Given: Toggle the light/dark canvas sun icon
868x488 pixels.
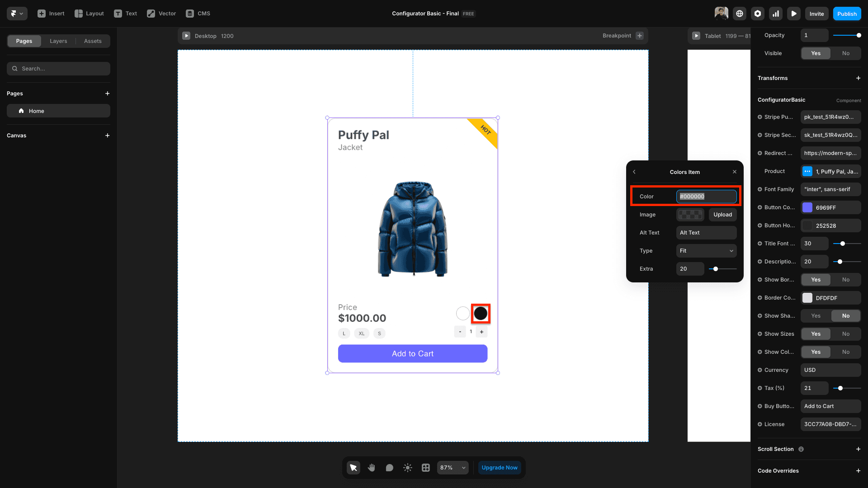Looking at the screenshot, I should [x=407, y=468].
